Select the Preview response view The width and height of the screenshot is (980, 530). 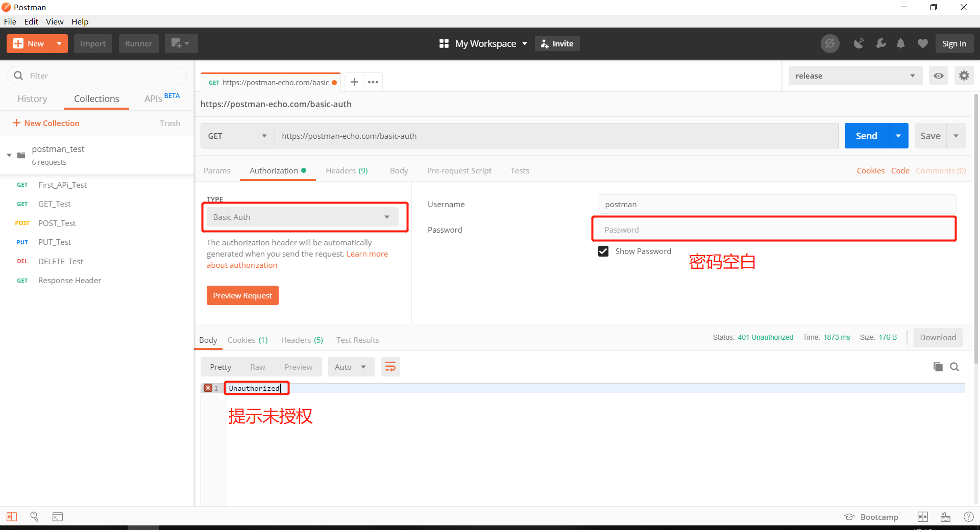coord(298,367)
